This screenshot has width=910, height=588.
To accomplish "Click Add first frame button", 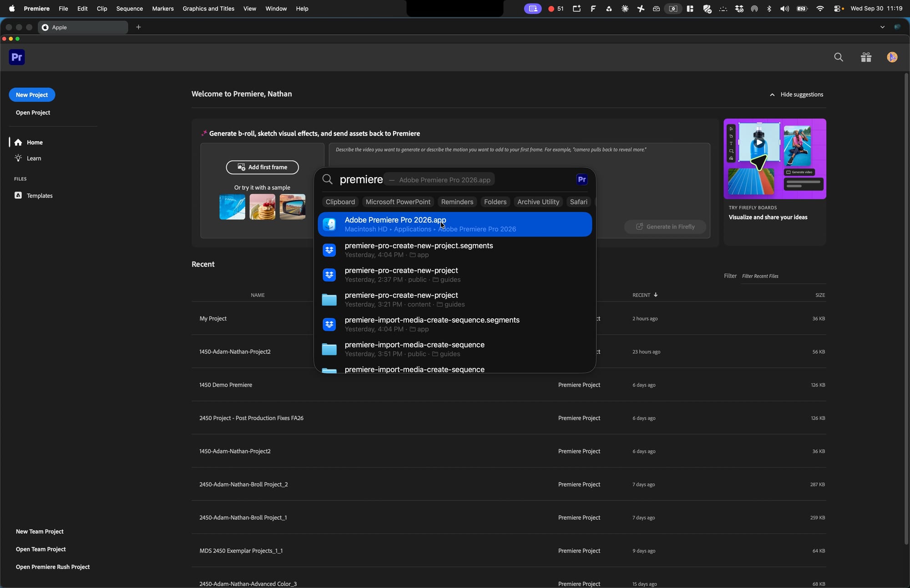I will pos(262,167).
